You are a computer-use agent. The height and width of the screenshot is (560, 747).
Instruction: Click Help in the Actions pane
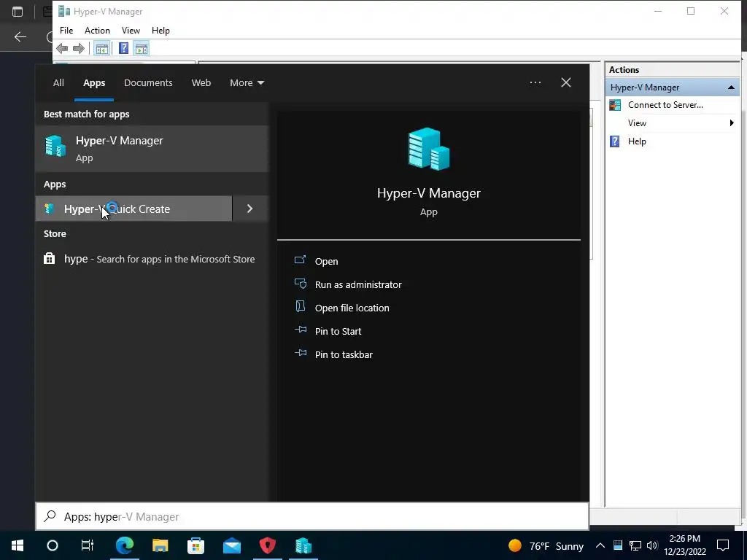636,141
